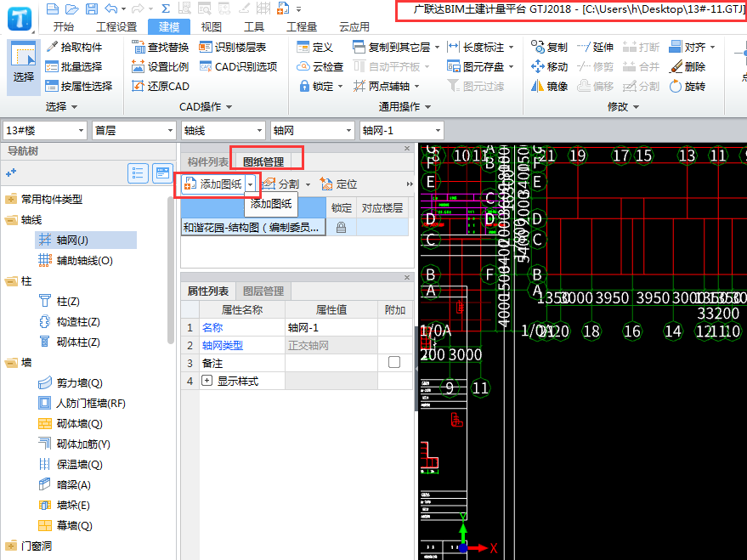Collapse the 墙 tree folder
This screenshot has height=560, width=747.
[x=11, y=363]
